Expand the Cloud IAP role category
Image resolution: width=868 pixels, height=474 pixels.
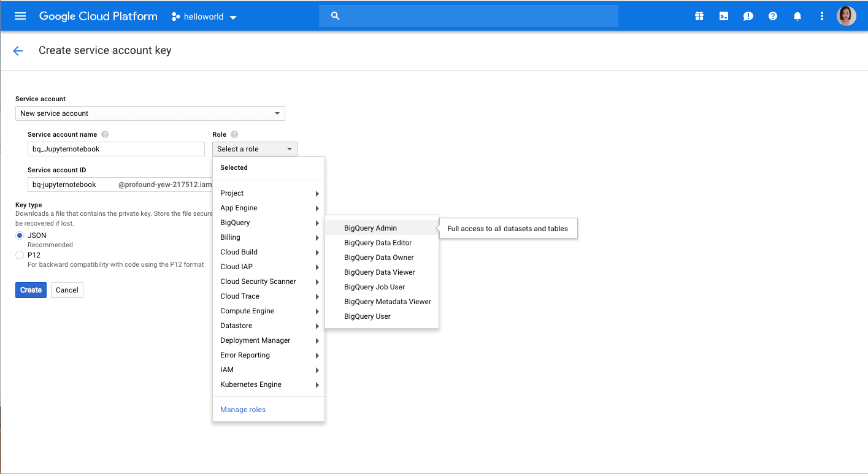[269, 267]
